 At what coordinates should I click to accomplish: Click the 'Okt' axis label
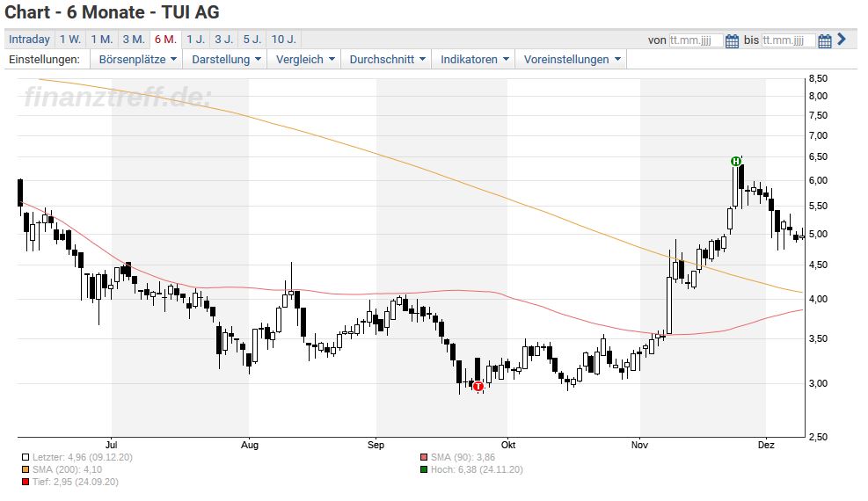point(508,445)
